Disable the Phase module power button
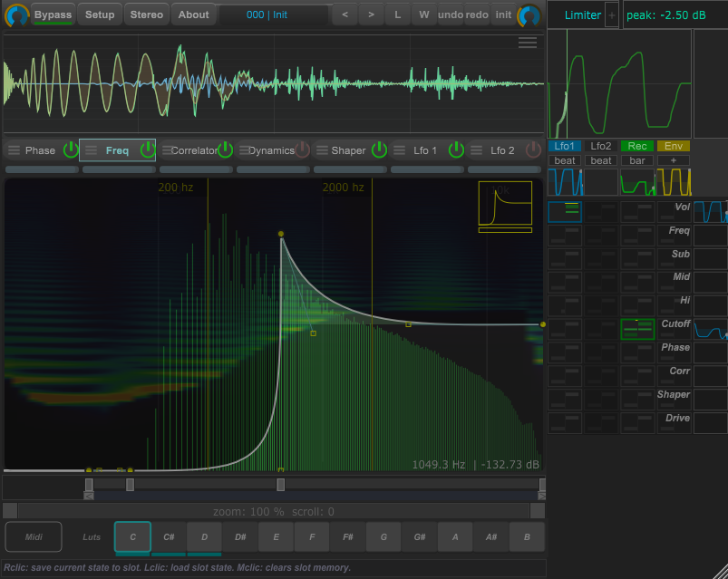The height and width of the screenshot is (579, 728). pyautogui.click(x=71, y=150)
